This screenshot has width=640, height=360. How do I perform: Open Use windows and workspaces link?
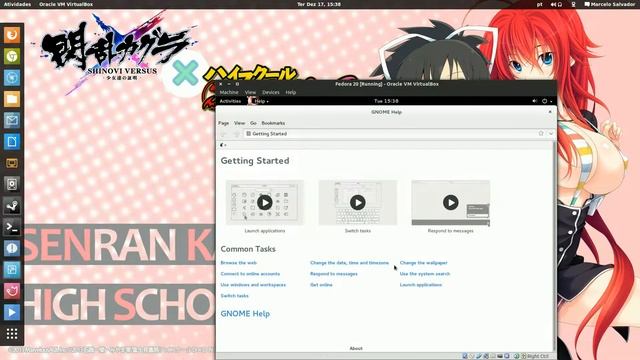[x=253, y=285]
